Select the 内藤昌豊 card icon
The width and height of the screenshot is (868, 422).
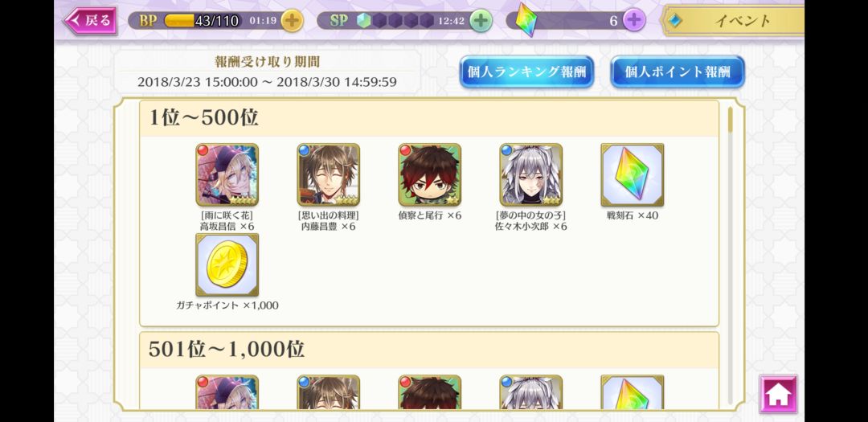coord(328,175)
